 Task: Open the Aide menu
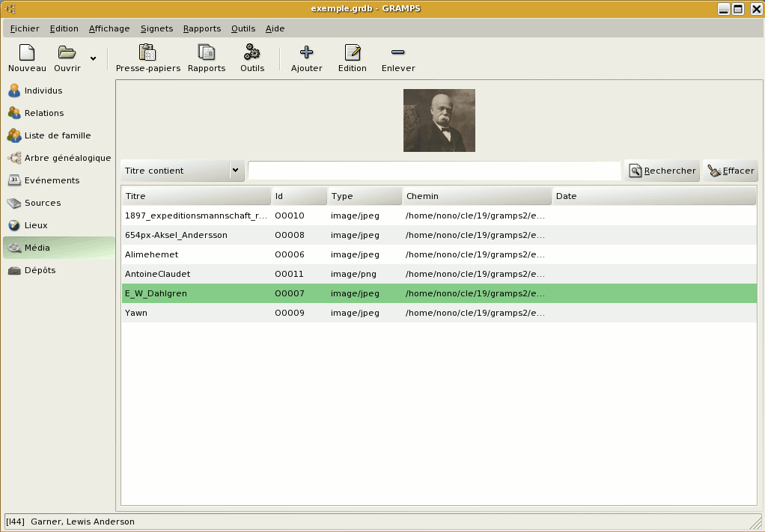click(x=275, y=28)
